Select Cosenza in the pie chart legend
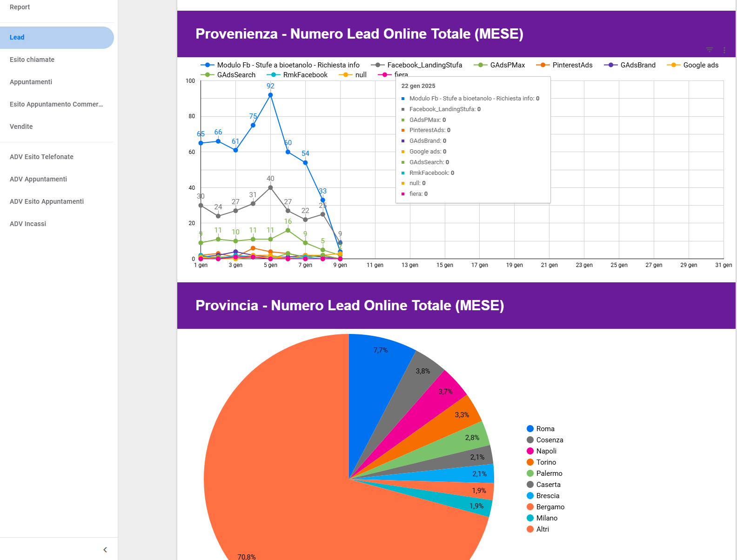Image resolution: width=737 pixels, height=560 pixels. [545, 440]
